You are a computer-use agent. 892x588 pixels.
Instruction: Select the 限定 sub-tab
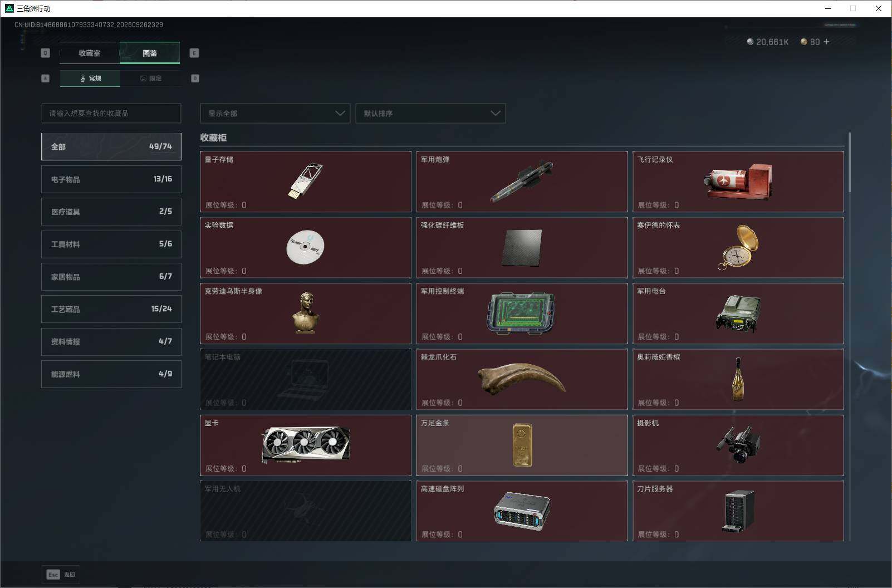tap(150, 79)
